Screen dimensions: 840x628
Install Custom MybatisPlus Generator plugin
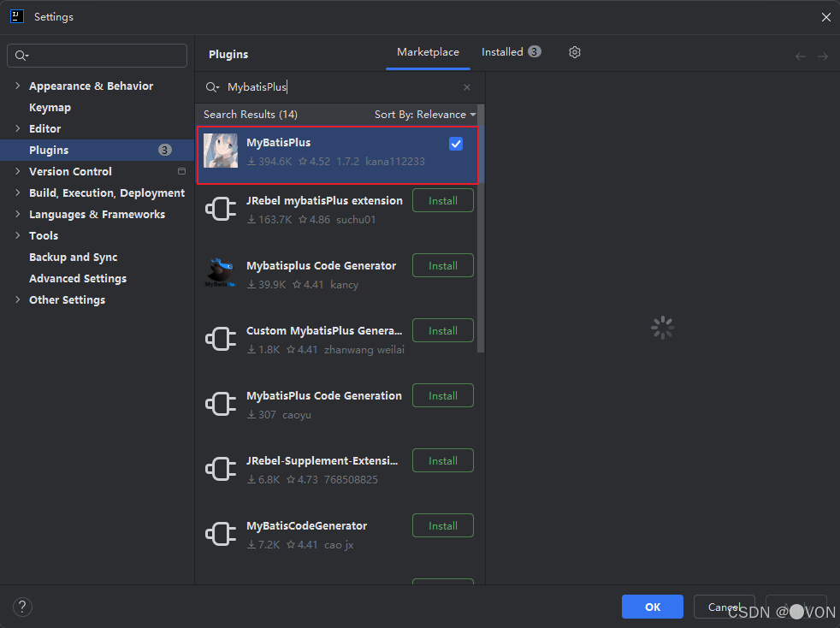click(x=443, y=330)
